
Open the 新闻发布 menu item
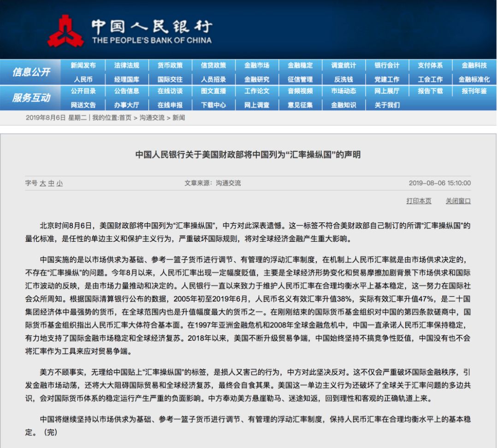[x=84, y=65]
